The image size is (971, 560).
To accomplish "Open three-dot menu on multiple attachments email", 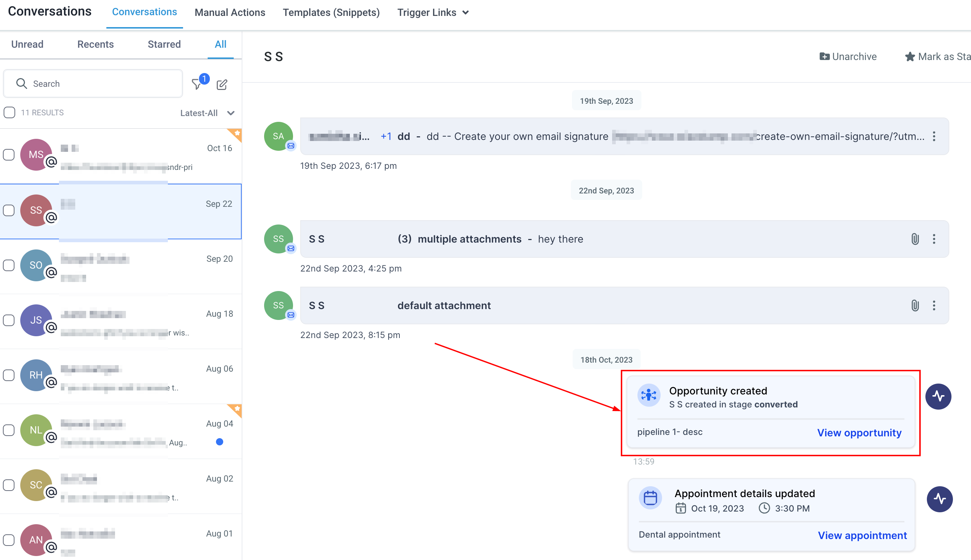I will click(x=934, y=239).
